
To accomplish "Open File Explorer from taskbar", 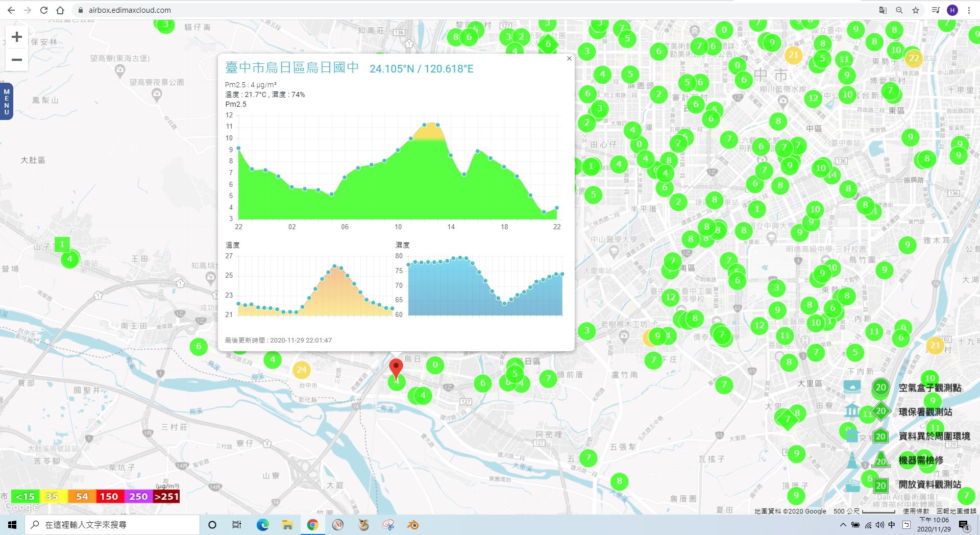I will coord(287,525).
